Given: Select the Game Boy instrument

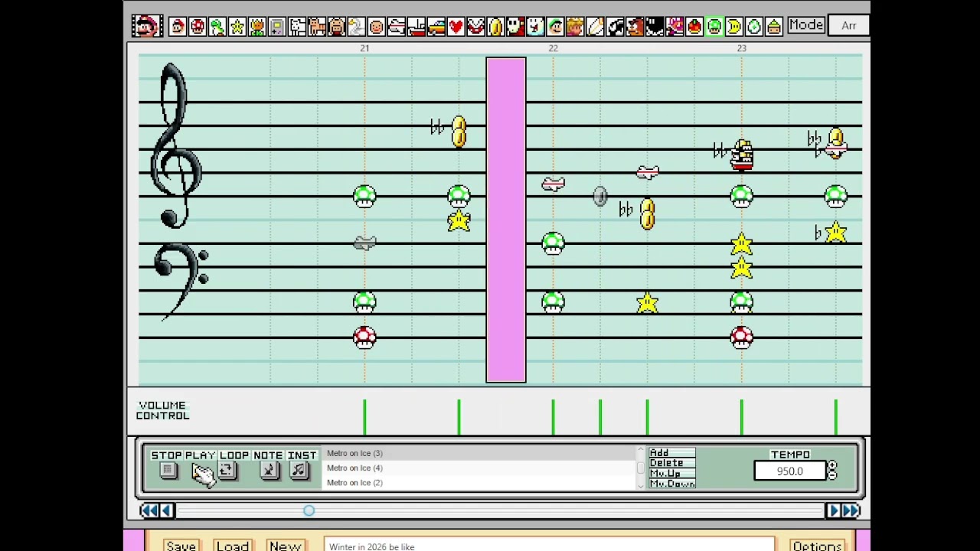Looking at the screenshot, I should (277, 26).
